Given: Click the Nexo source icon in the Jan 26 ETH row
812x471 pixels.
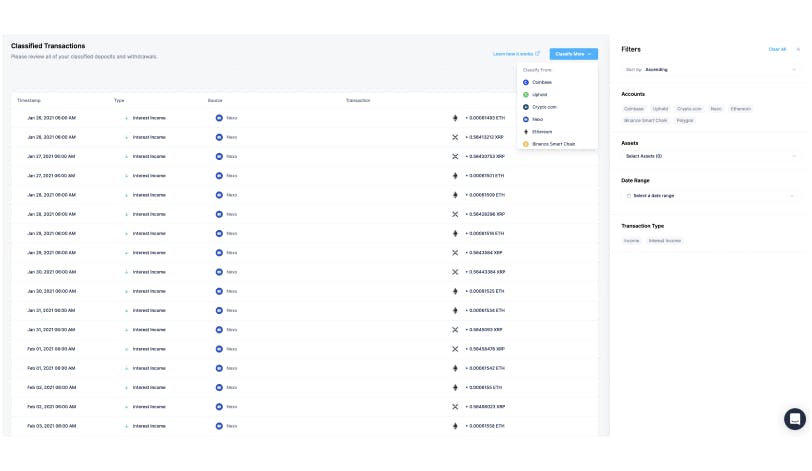Looking at the screenshot, I should (219, 118).
